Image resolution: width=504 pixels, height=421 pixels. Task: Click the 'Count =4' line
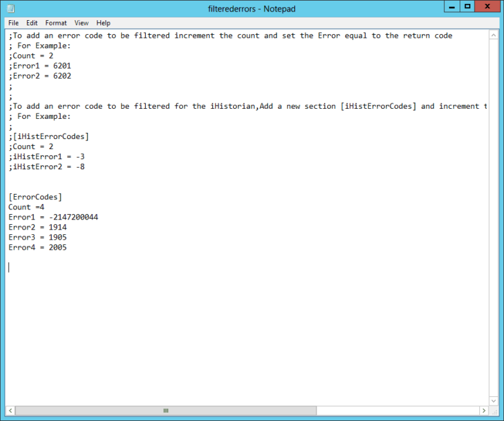point(26,207)
